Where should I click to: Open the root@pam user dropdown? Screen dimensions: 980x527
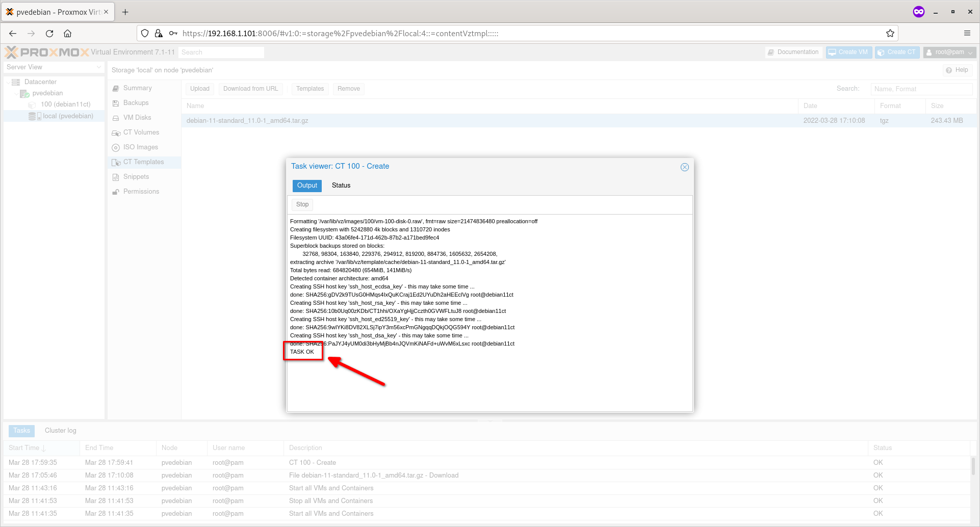(949, 52)
